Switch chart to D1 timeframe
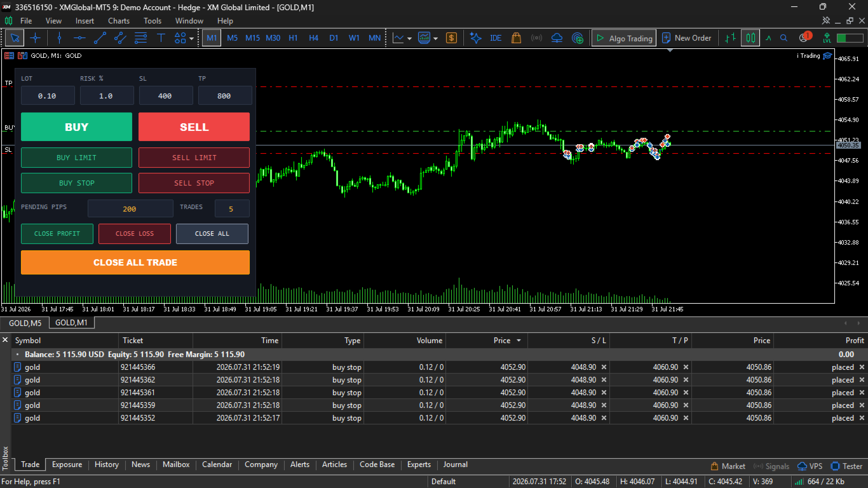868x488 pixels. (x=334, y=38)
